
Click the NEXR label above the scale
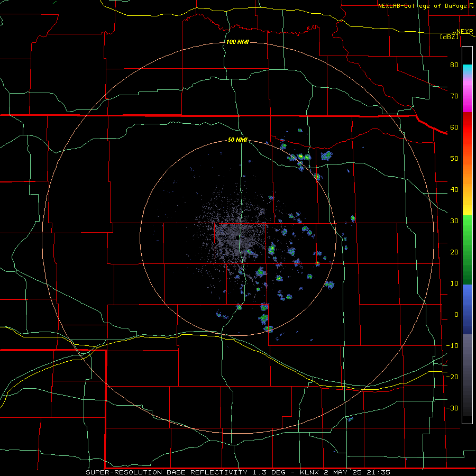pos(464,32)
